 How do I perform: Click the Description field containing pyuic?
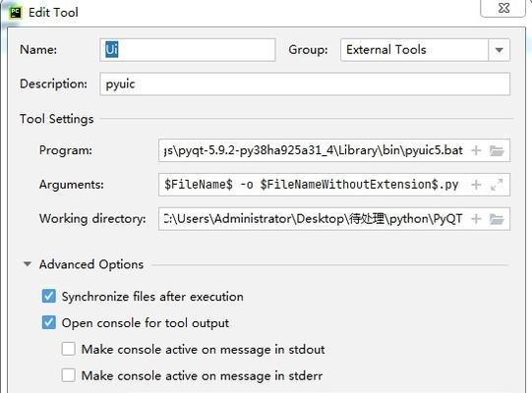[305, 84]
